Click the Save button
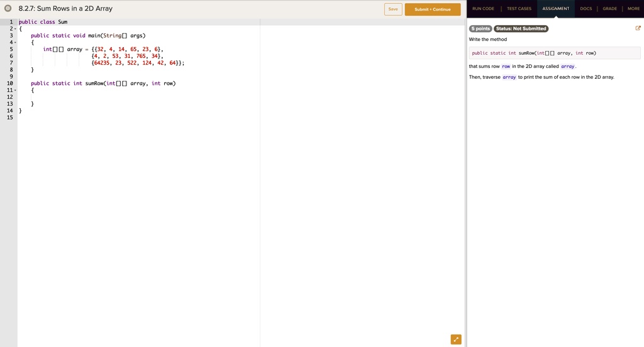This screenshot has height=347, width=644. 393,9
